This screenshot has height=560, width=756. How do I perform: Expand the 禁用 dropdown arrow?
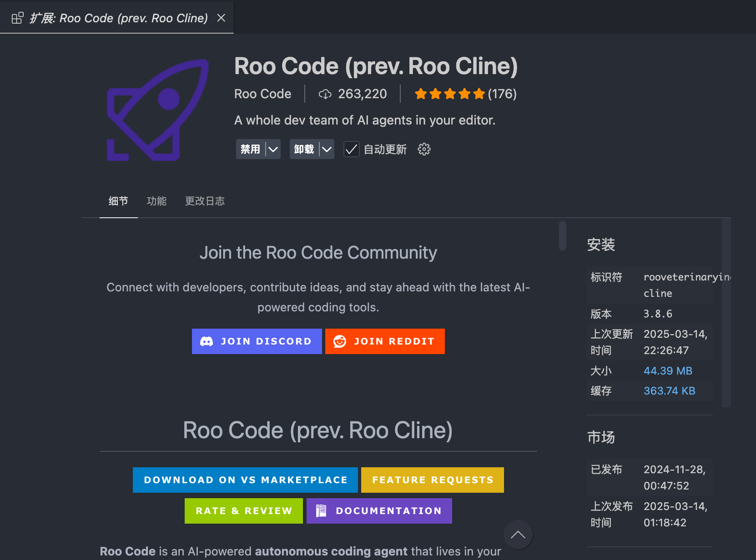(273, 149)
